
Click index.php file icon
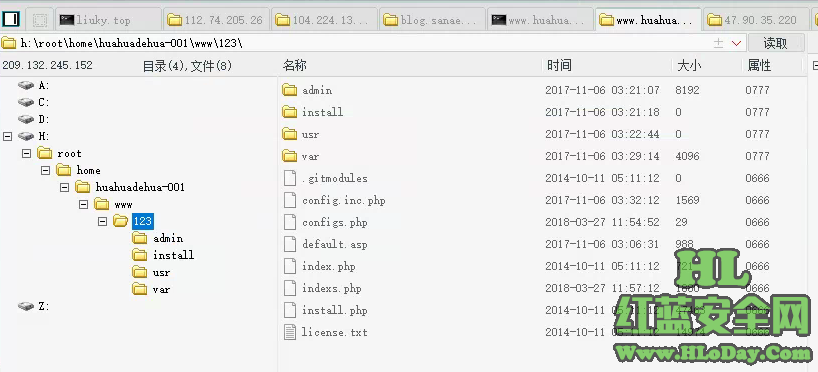point(290,266)
